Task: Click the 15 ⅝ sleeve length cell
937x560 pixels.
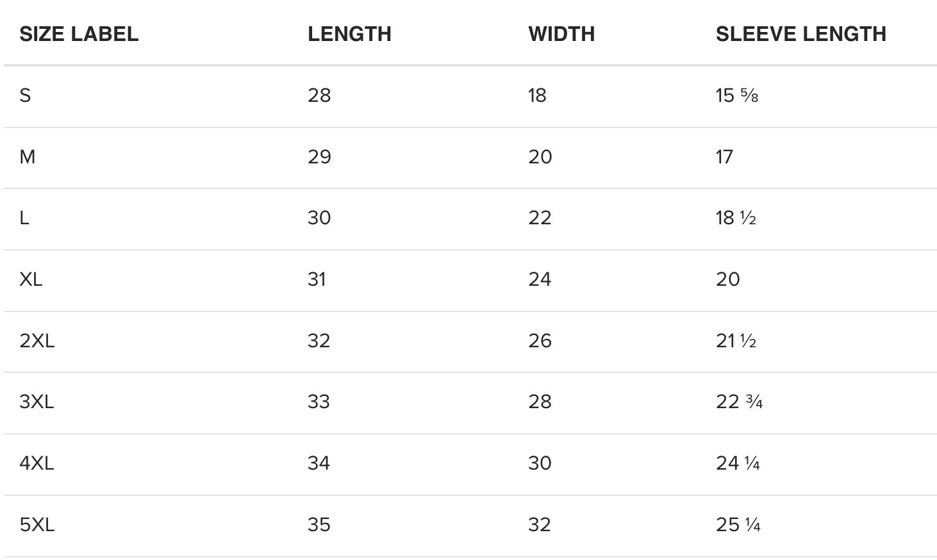Action: [737, 95]
